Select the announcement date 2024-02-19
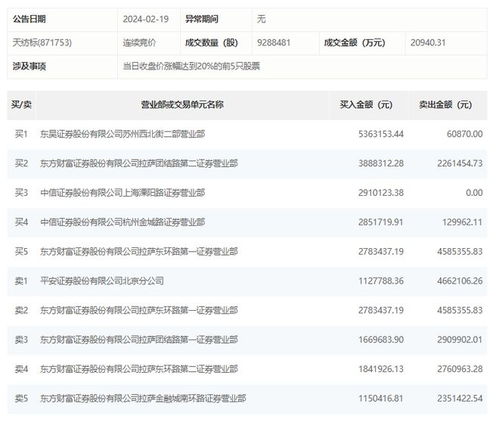This screenshot has width=499, height=425. coord(146,19)
